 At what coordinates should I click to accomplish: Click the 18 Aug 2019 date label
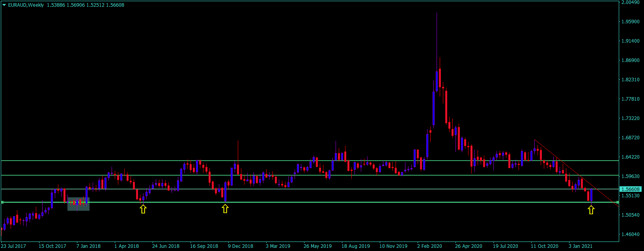(356, 246)
